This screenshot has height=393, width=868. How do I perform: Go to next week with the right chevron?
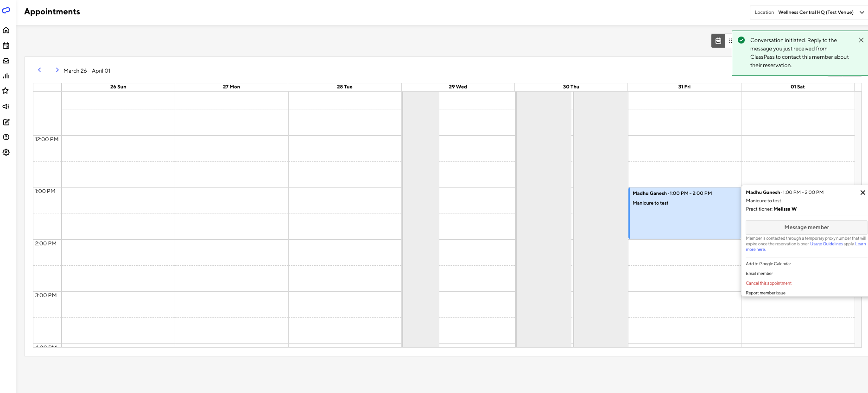pyautogui.click(x=57, y=69)
